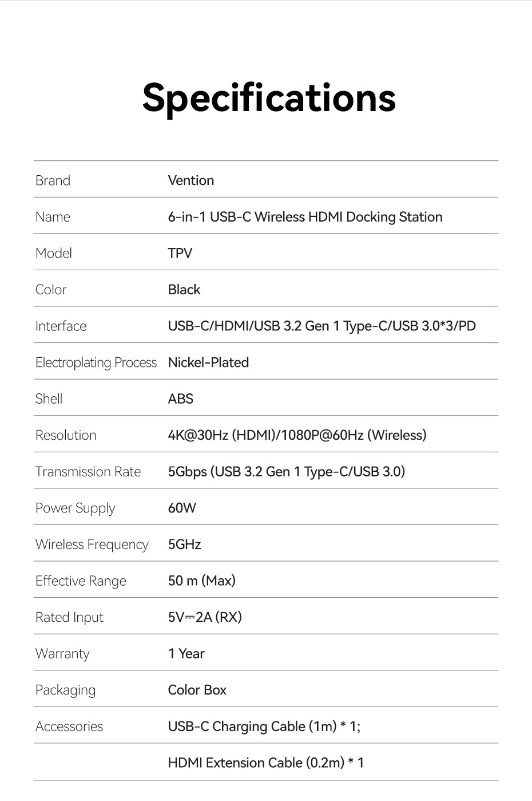Click the Nickel-Plated value
Viewport: 532px width, 801px height.
(x=208, y=362)
